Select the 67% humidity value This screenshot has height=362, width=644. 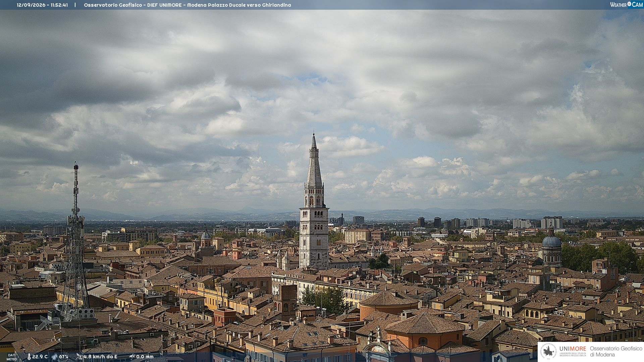tap(64, 357)
